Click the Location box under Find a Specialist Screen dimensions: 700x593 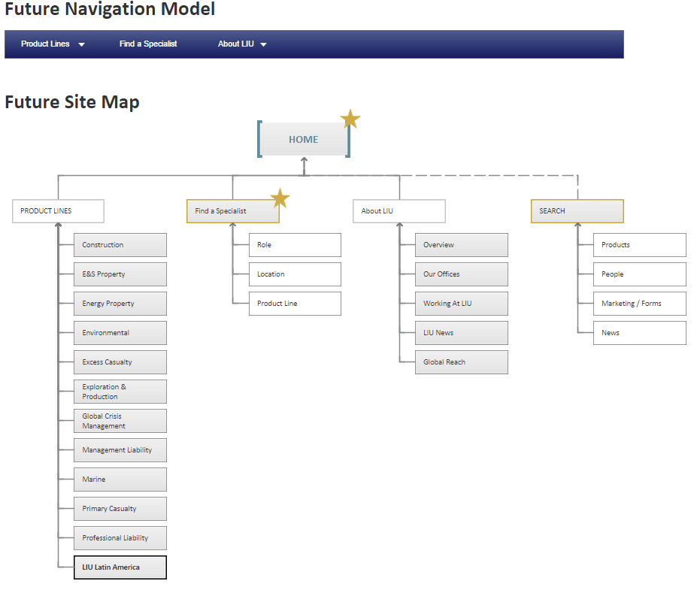(295, 274)
